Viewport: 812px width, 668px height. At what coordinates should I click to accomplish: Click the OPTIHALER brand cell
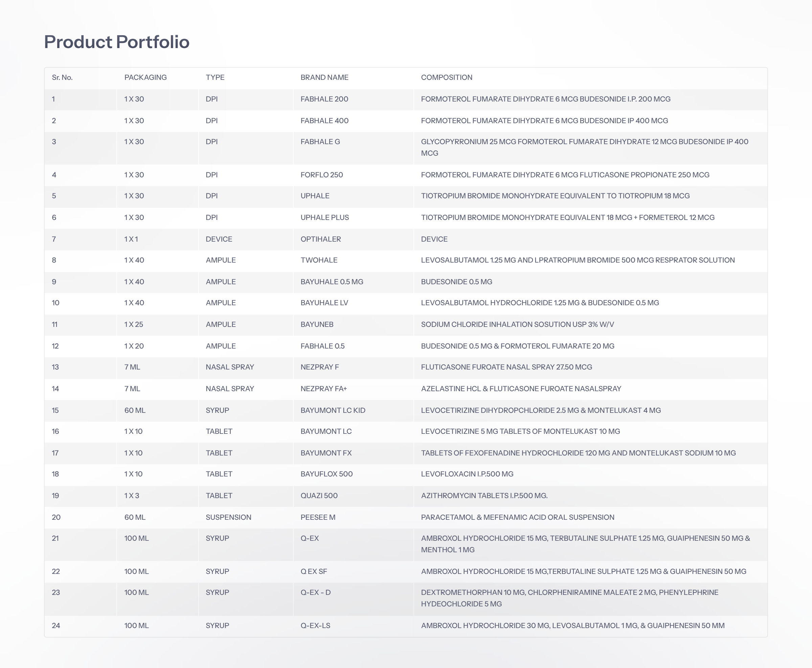click(320, 239)
